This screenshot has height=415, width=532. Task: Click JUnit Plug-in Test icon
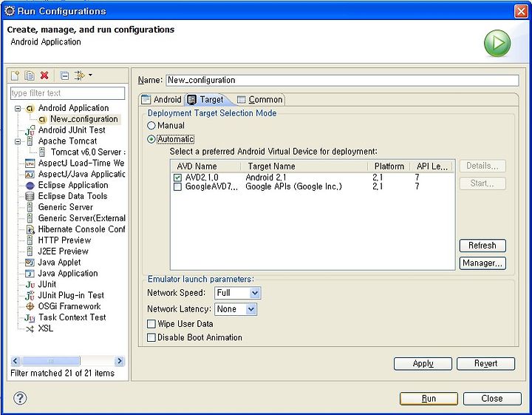[x=30, y=295]
